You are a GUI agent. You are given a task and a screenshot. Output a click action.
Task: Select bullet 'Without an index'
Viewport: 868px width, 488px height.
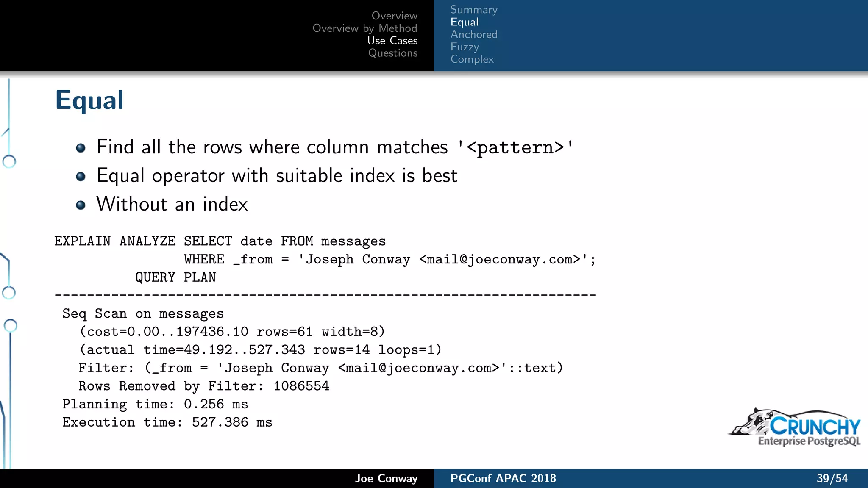[x=172, y=204]
